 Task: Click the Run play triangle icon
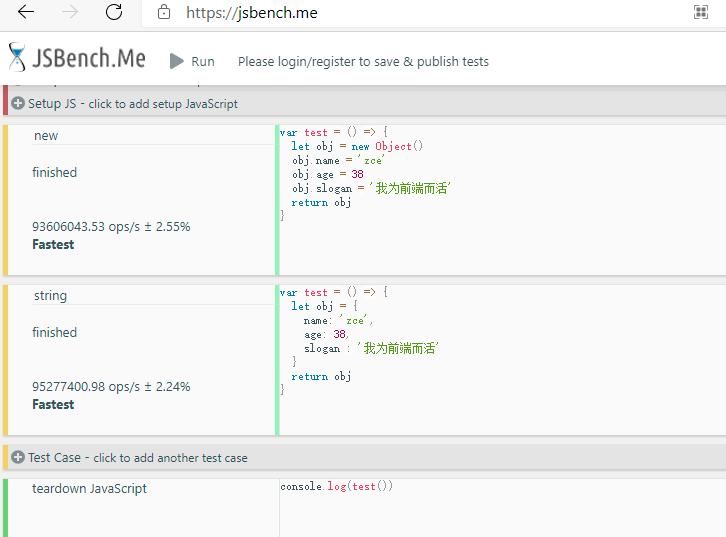[176, 61]
